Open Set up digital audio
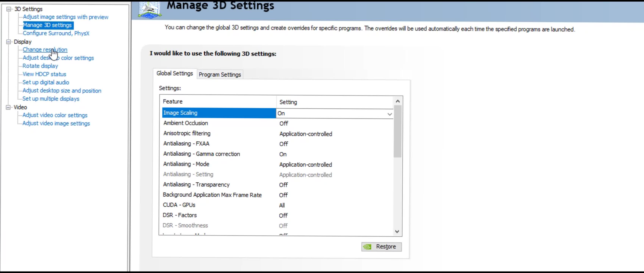Screen dimensions: 644x273 (46, 82)
